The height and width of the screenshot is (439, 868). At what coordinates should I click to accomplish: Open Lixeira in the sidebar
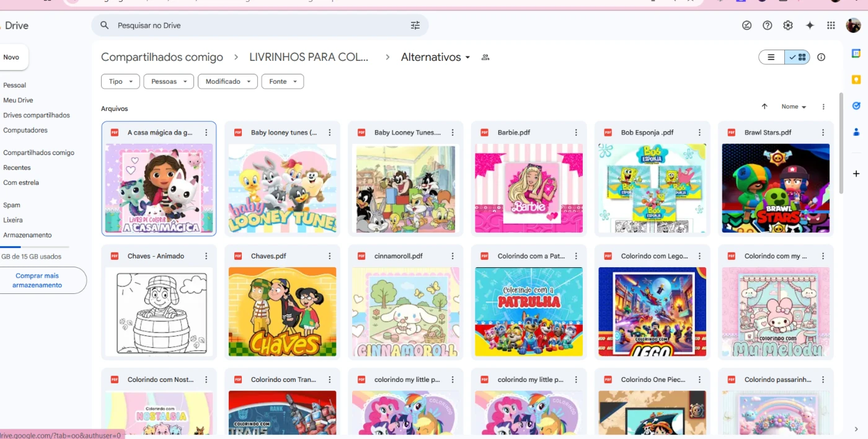pyautogui.click(x=13, y=219)
